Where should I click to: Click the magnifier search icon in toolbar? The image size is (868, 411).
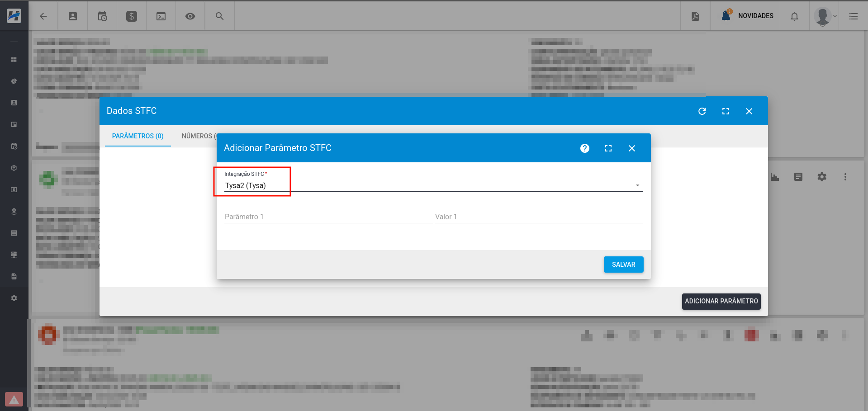click(219, 16)
